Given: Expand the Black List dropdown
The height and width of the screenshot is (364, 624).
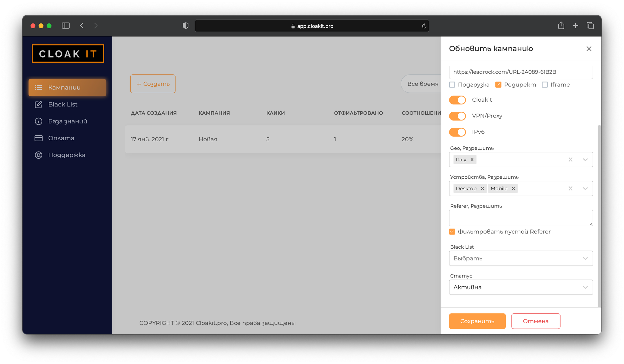Looking at the screenshot, I should click(585, 258).
